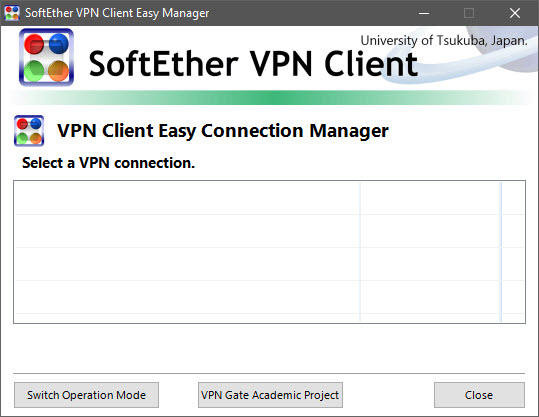This screenshot has height=417, width=539.
Task: Close the window using the title bar X
Action: pyautogui.click(x=515, y=13)
